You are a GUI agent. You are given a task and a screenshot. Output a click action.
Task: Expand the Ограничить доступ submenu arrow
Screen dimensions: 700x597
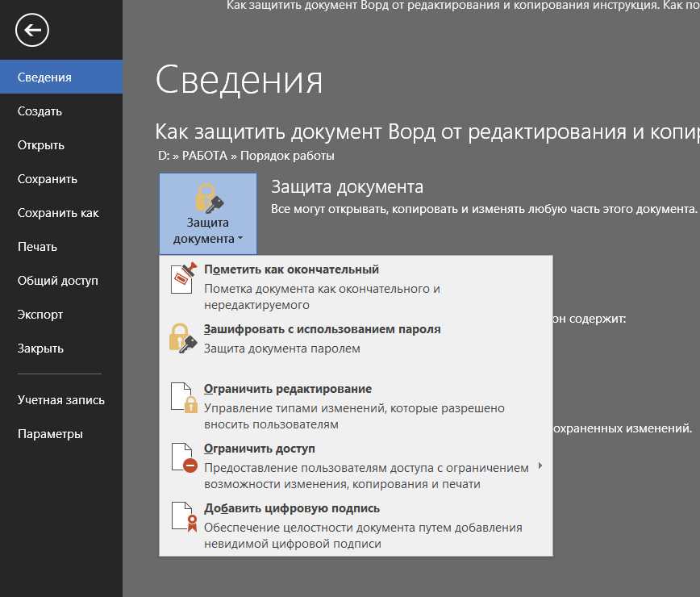tap(540, 465)
